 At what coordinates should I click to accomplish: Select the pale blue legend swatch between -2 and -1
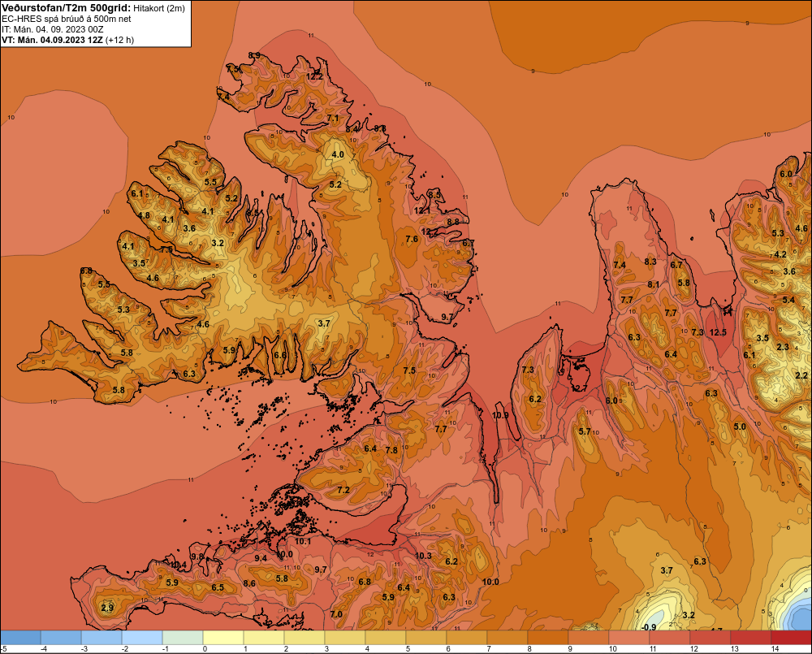pos(142,638)
